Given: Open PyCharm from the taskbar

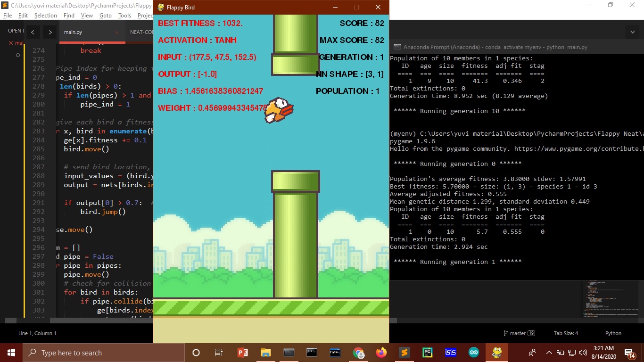Looking at the screenshot, I should pos(428,353).
